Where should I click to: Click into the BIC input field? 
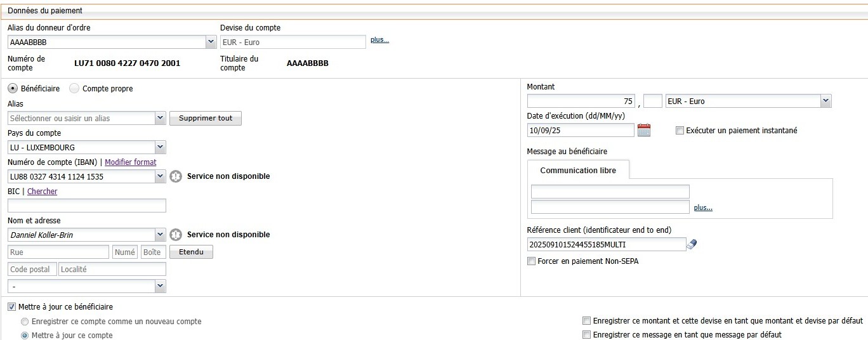click(x=87, y=206)
